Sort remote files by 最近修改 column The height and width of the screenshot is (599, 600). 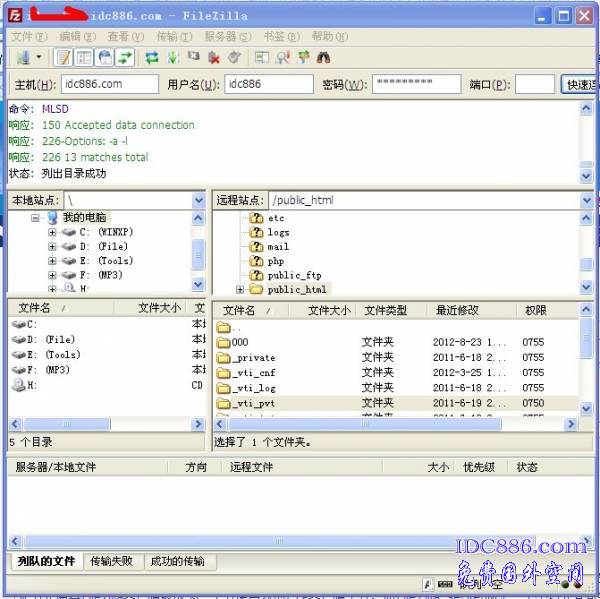click(x=457, y=311)
